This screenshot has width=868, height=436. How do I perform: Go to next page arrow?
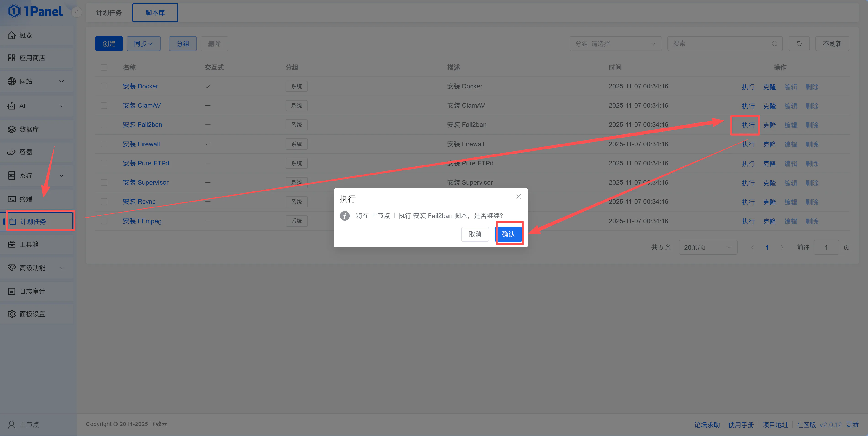pos(782,247)
